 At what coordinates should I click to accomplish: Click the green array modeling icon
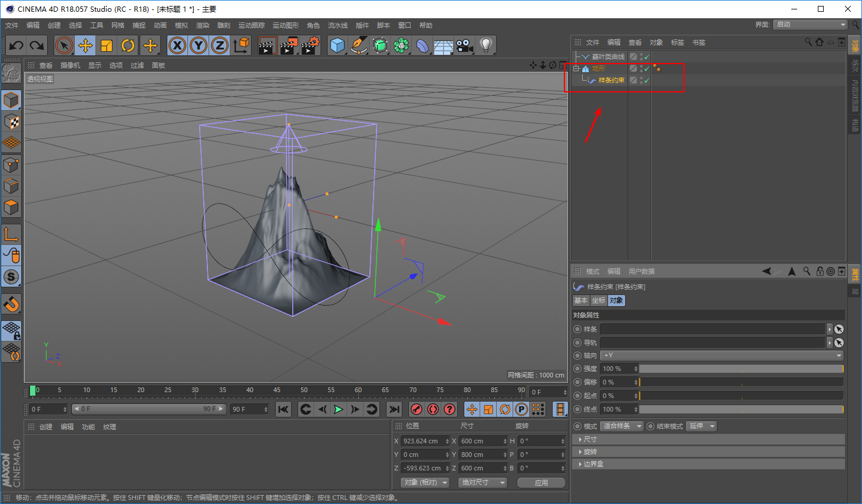401,45
